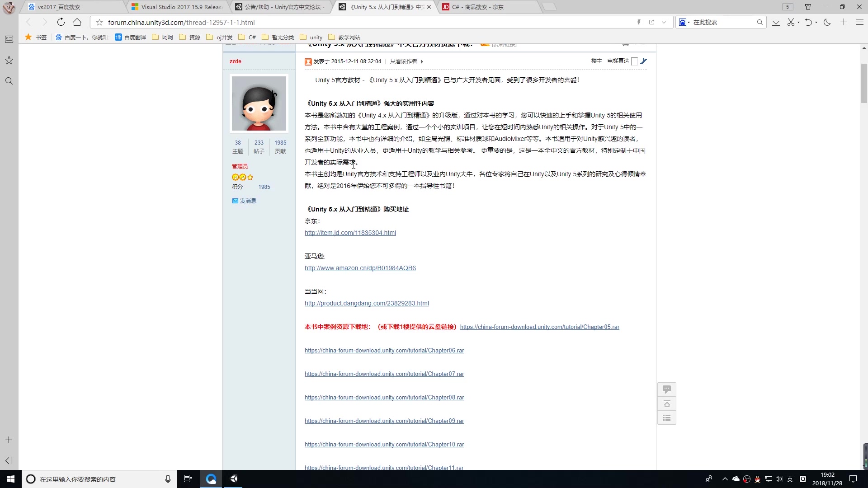
Task: Open the 教学网站 bookmark folder
Action: 344,37
